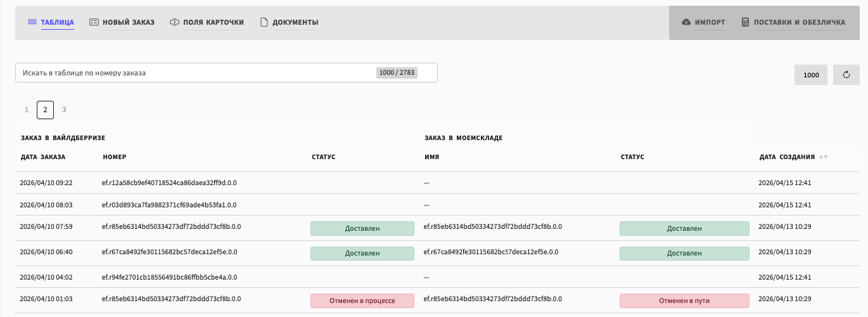The image size is (868, 317).
Task: Click МойСклад Доставлен badge in 07:59 row
Action: point(684,228)
